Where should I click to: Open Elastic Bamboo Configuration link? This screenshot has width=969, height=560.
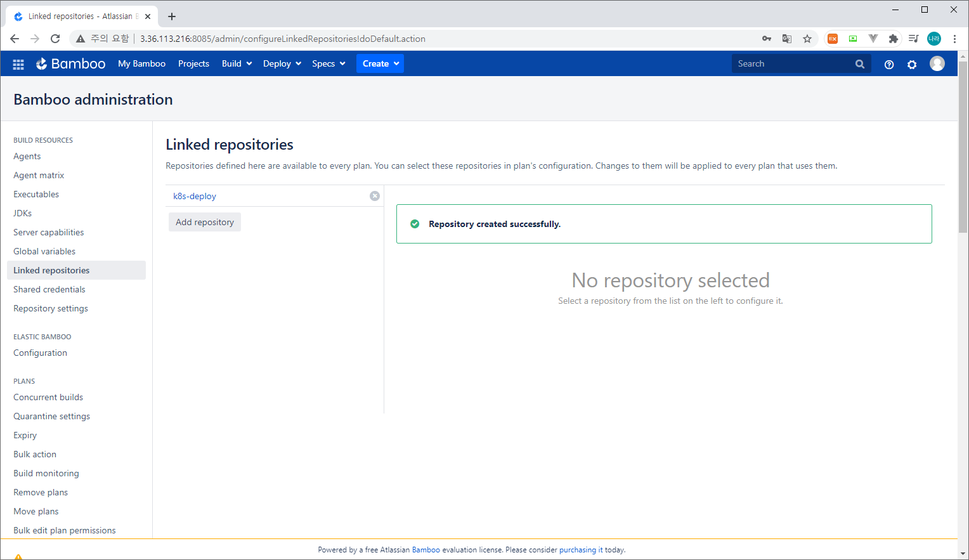pyautogui.click(x=40, y=353)
